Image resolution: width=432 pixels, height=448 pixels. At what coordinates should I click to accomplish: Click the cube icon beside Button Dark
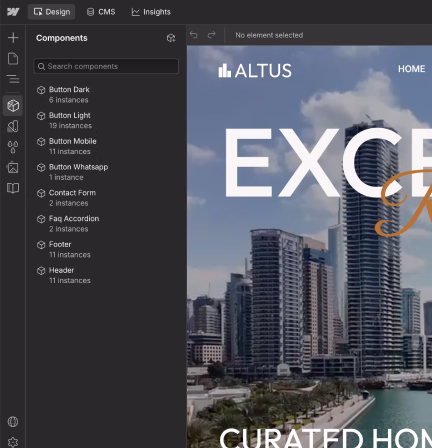pyautogui.click(x=41, y=90)
